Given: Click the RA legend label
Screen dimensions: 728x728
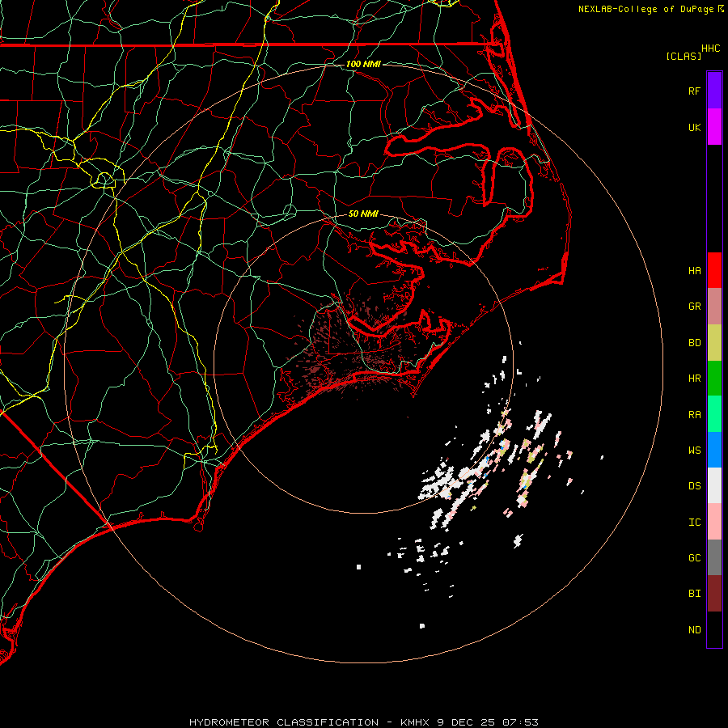Looking at the screenshot, I should tap(694, 415).
